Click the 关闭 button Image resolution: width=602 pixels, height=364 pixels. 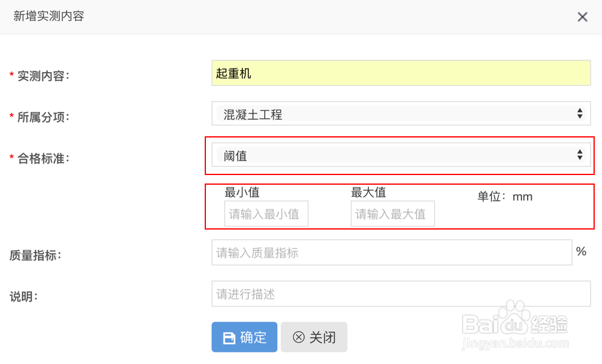coord(314,337)
